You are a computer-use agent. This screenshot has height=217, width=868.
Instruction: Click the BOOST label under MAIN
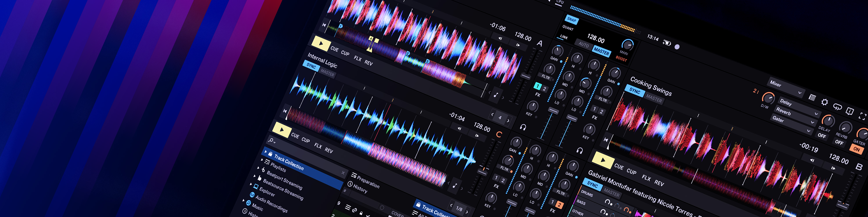(621, 59)
